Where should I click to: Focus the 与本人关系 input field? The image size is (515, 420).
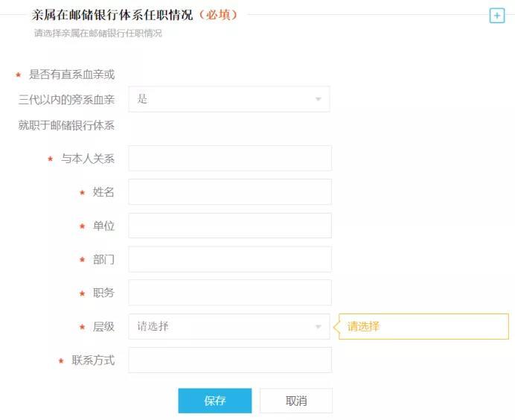coord(229,159)
